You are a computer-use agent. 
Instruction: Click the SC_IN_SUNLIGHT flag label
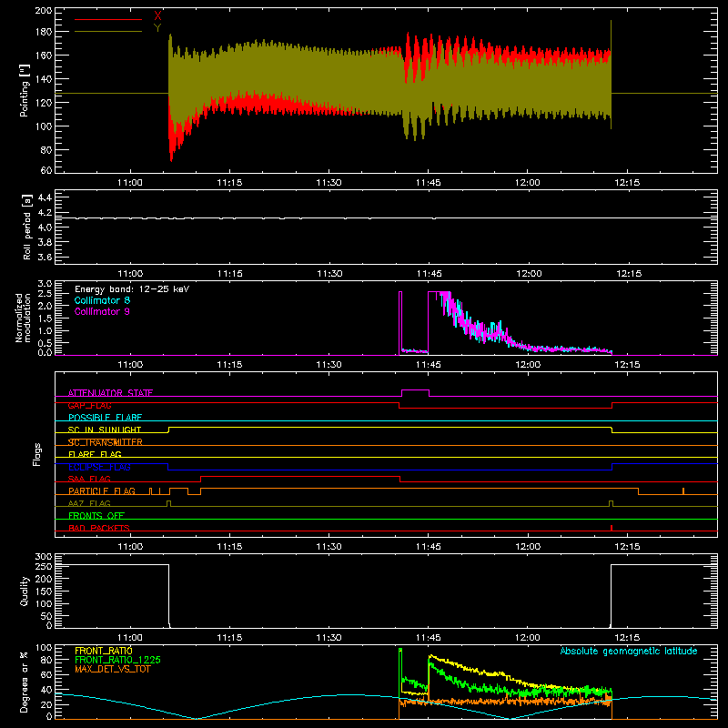tap(105, 430)
